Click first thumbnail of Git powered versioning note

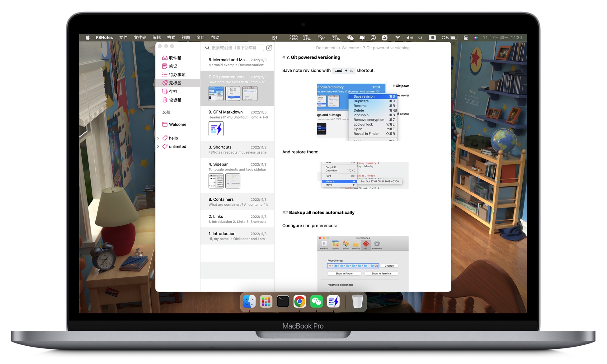coord(216,93)
